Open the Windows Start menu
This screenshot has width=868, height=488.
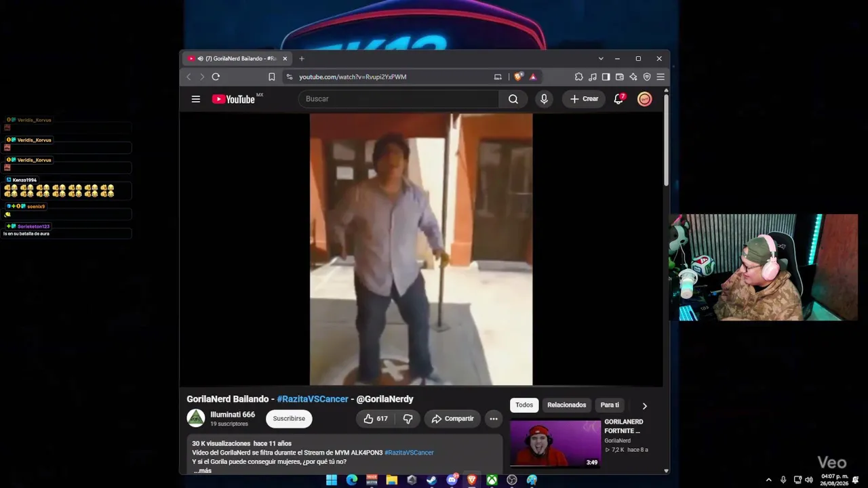tap(332, 480)
